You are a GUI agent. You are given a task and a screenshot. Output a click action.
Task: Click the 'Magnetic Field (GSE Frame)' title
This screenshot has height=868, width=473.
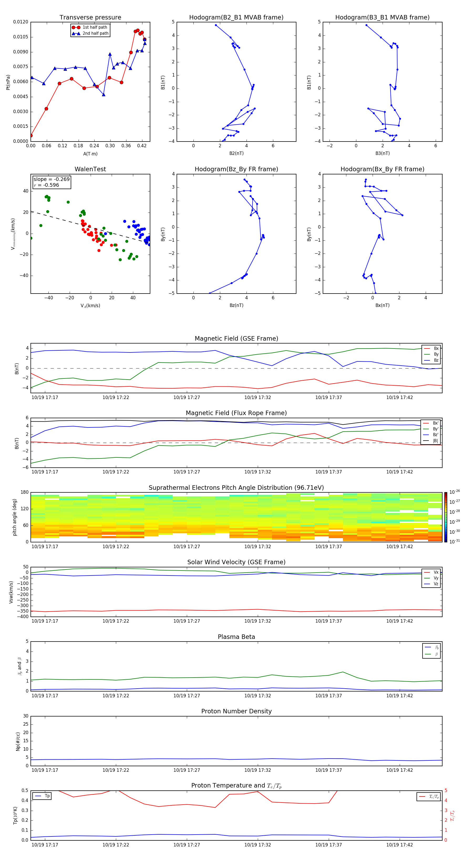coord(236,339)
